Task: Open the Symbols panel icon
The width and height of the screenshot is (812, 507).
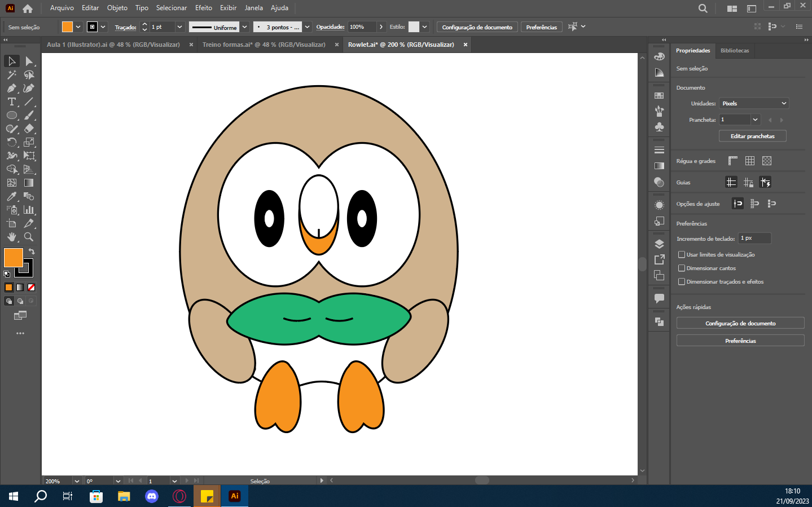Action: [x=659, y=127]
